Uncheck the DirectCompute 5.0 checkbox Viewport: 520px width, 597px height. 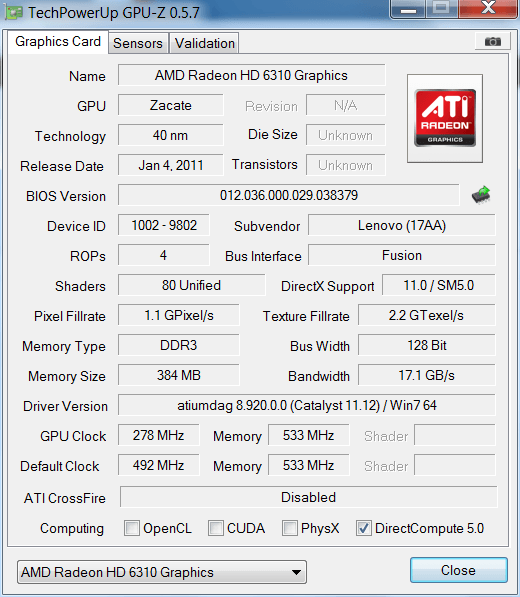point(364,528)
